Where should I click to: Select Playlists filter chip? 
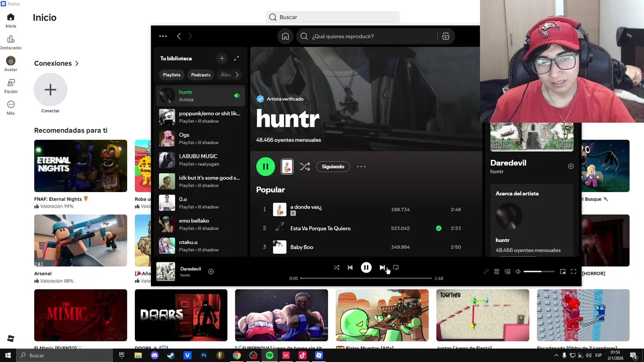(x=172, y=75)
